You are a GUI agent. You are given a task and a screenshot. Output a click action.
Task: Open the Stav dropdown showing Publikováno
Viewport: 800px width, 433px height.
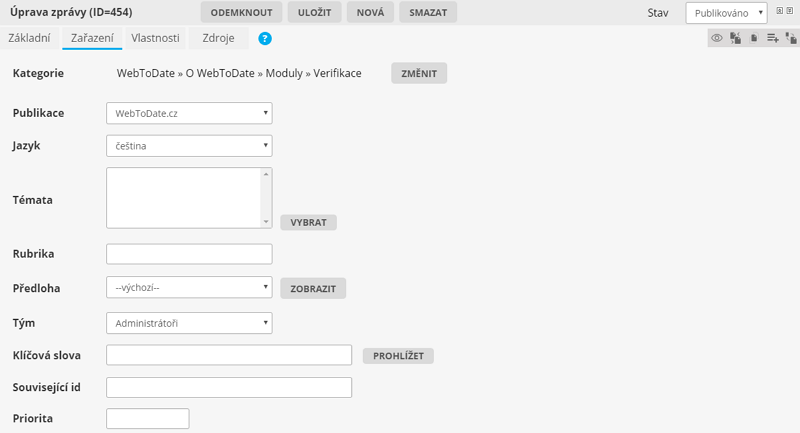[x=726, y=13]
